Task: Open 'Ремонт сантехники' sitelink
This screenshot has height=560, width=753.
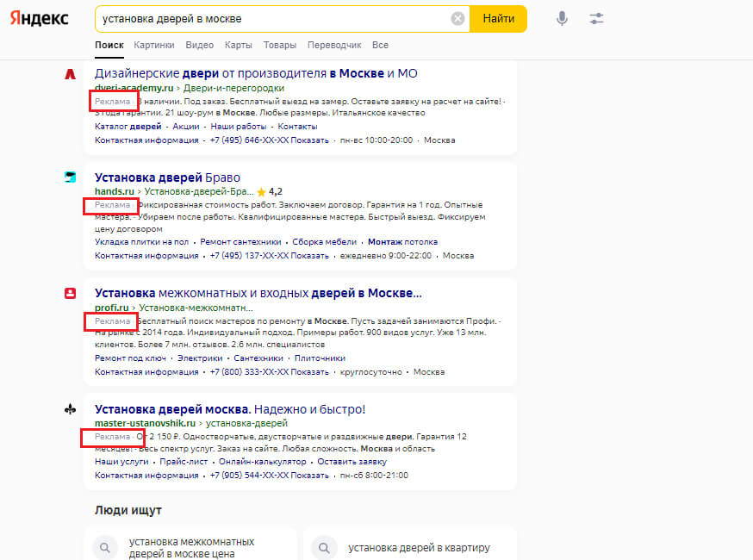Action: (x=240, y=242)
